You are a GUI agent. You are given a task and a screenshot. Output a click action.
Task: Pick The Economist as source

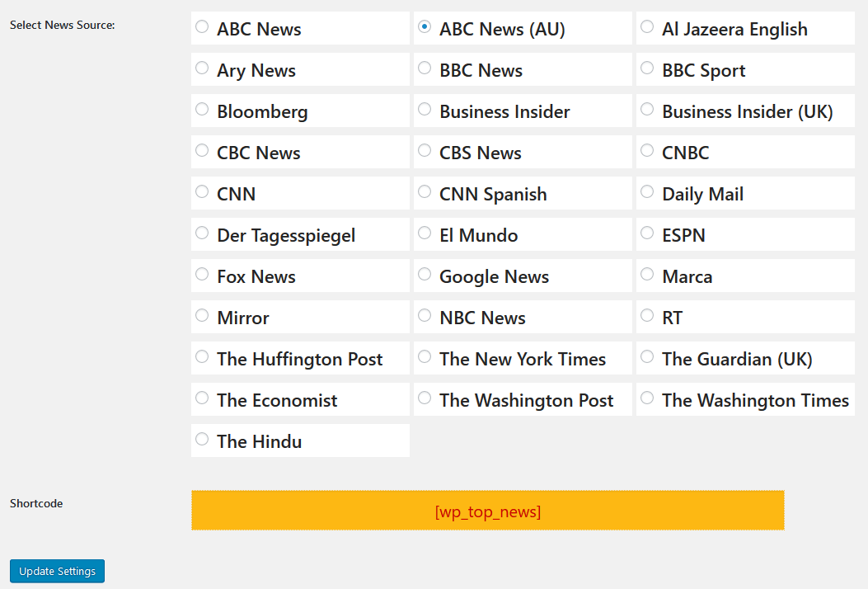point(202,398)
